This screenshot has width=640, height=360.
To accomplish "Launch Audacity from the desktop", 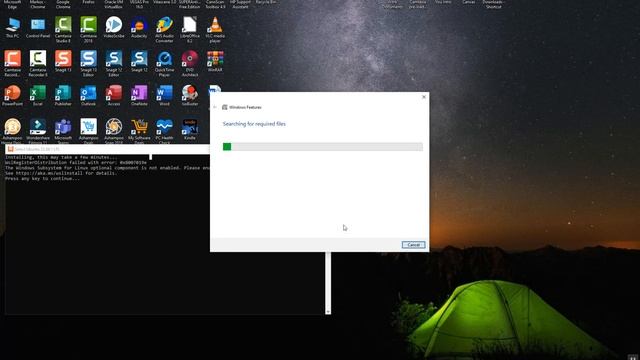I will [x=139, y=27].
